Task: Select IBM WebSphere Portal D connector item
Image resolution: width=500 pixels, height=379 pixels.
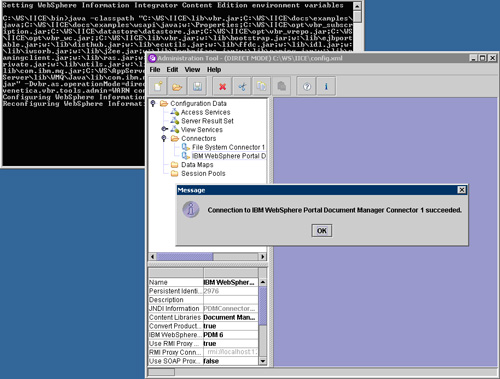Action: coord(229,156)
